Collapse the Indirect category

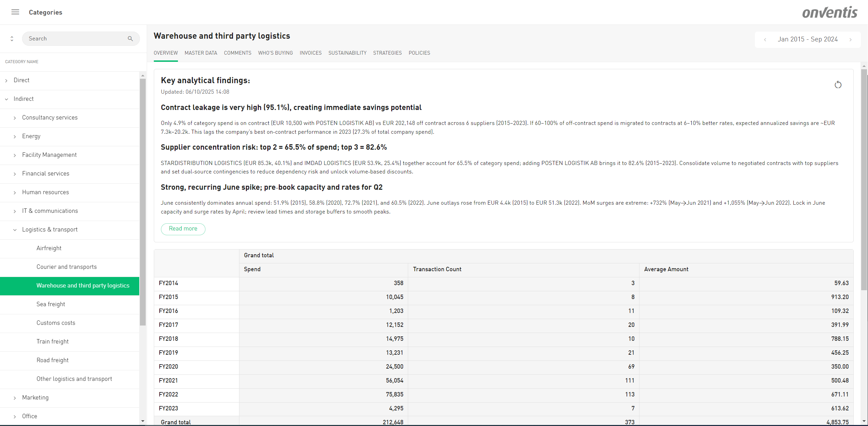click(x=6, y=99)
